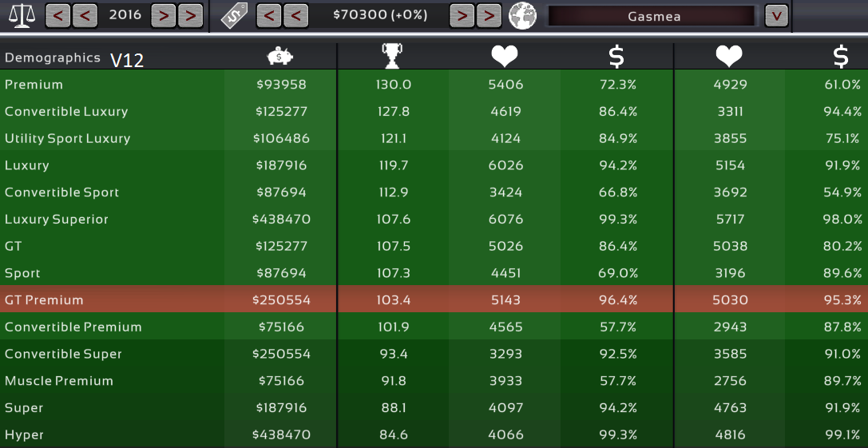Click the globe icon beside the region box
Viewport: 868px width, 448px height.
coord(522,15)
